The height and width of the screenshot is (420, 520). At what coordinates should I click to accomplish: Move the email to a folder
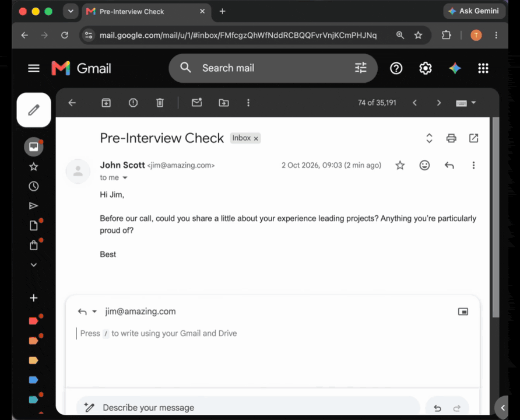click(x=224, y=103)
